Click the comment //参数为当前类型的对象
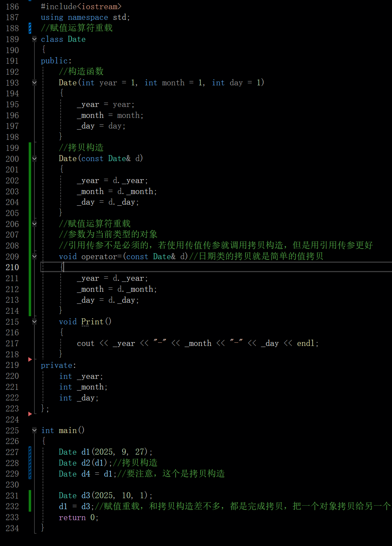The width and height of the screenshot is (392, 546). [108, 234]
